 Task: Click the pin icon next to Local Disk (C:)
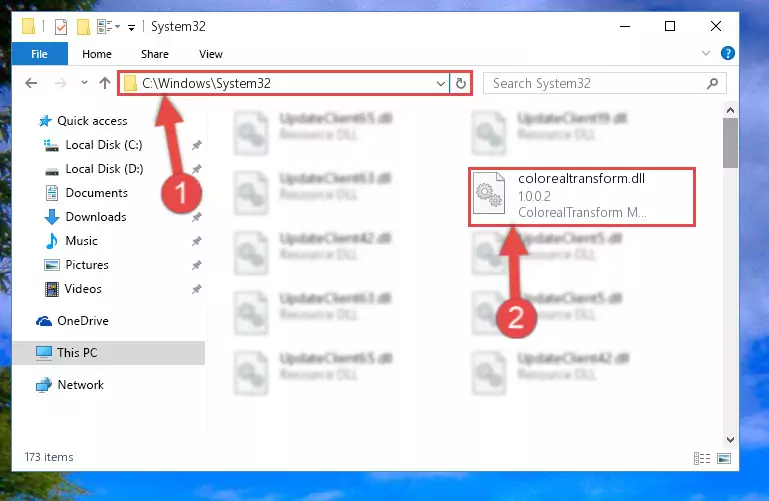(197, 145)
